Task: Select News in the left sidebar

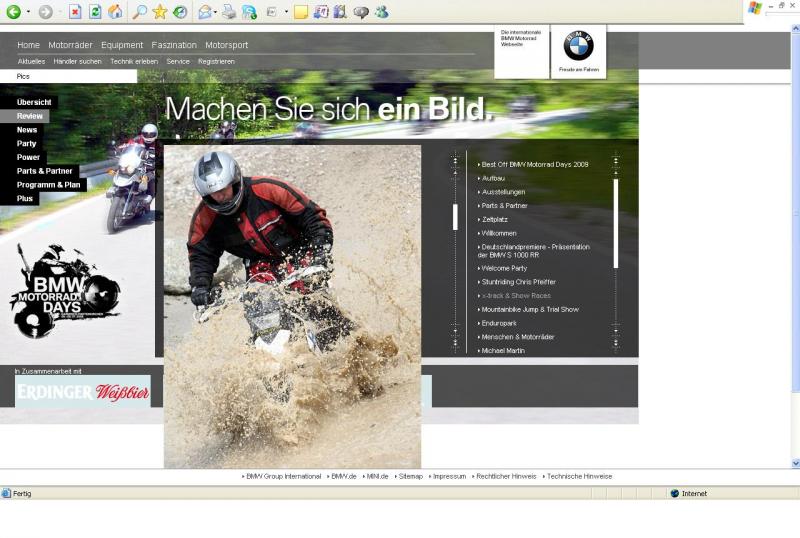Action: click(27, 130)
